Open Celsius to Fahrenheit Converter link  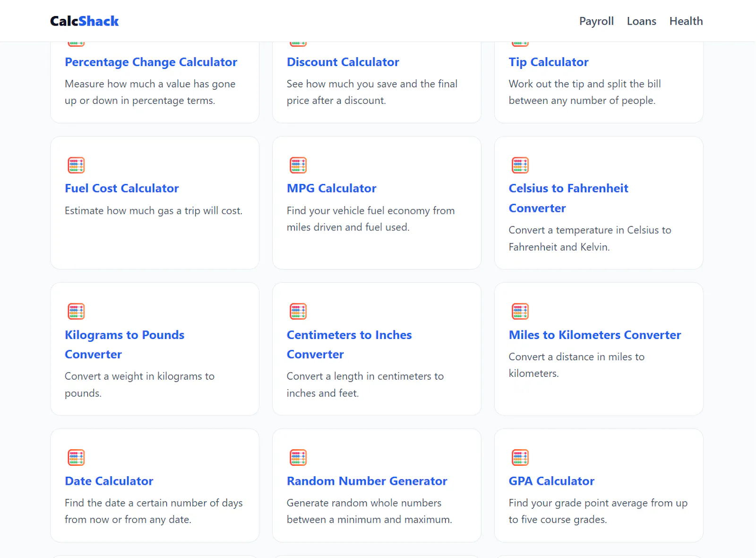click(568, 198)
